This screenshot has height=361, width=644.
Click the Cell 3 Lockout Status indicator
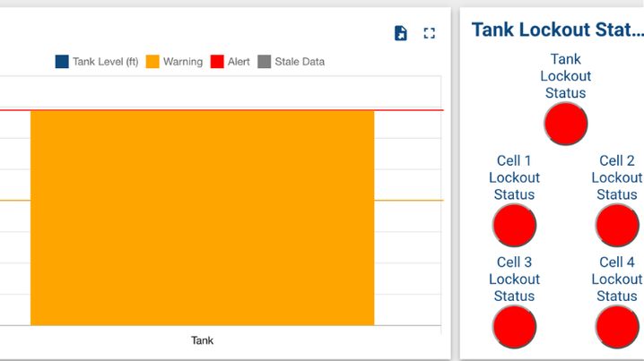point(514,327)
